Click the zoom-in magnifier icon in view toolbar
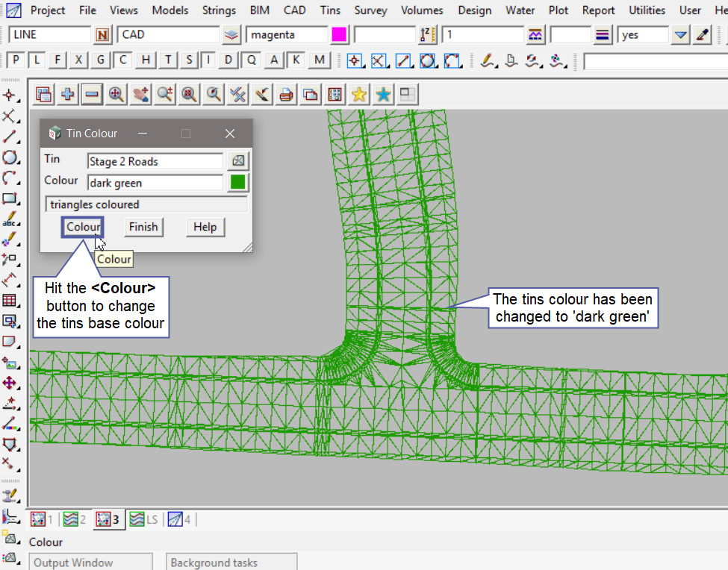Screen dimensions: 728x570 click(x=165, y=94)
